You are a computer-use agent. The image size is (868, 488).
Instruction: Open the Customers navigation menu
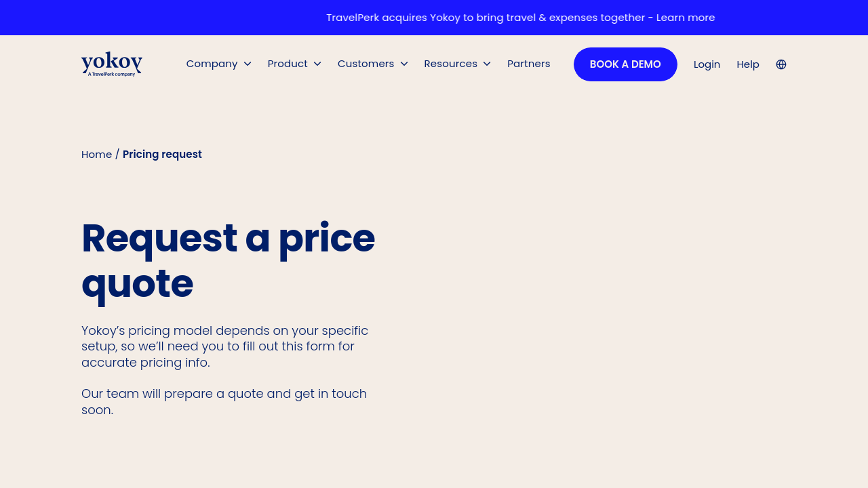point(366,64)
